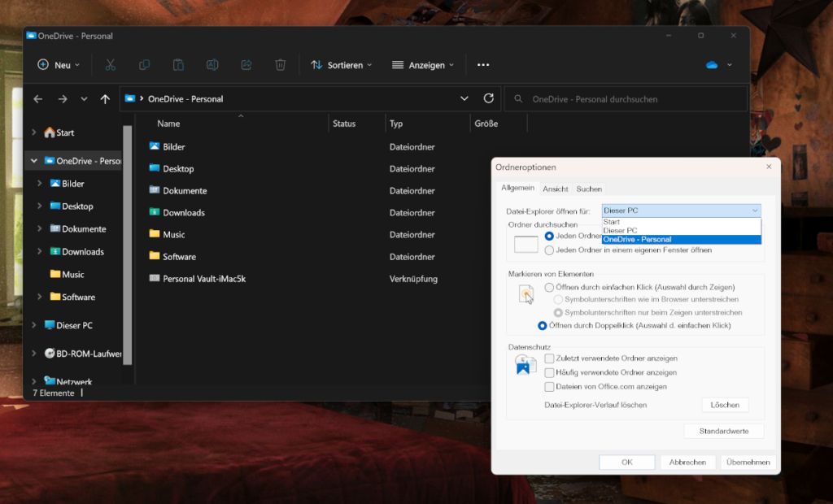
Task: Choose Dieser PC in dropdown list
Action: pyautogui.click(x=681, y=231)
